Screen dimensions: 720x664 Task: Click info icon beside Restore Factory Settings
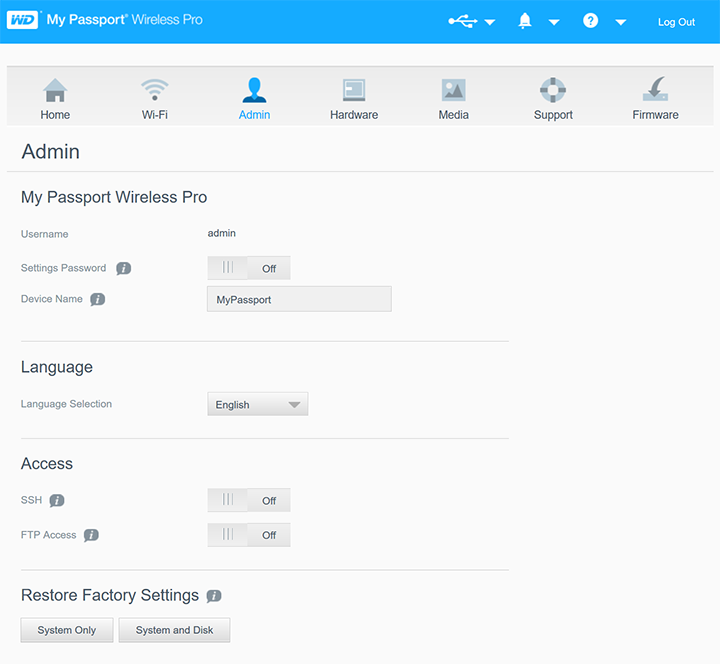pos(214,596)
